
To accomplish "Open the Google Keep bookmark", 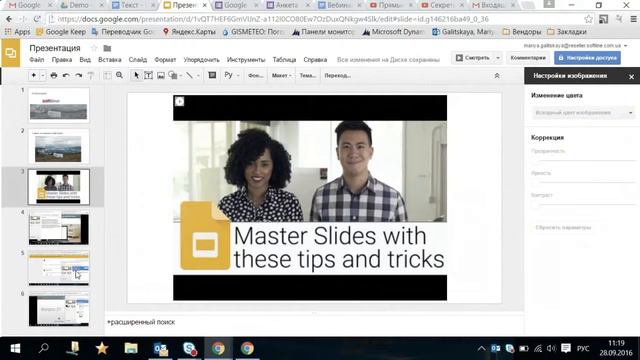I will coord(61,32).
